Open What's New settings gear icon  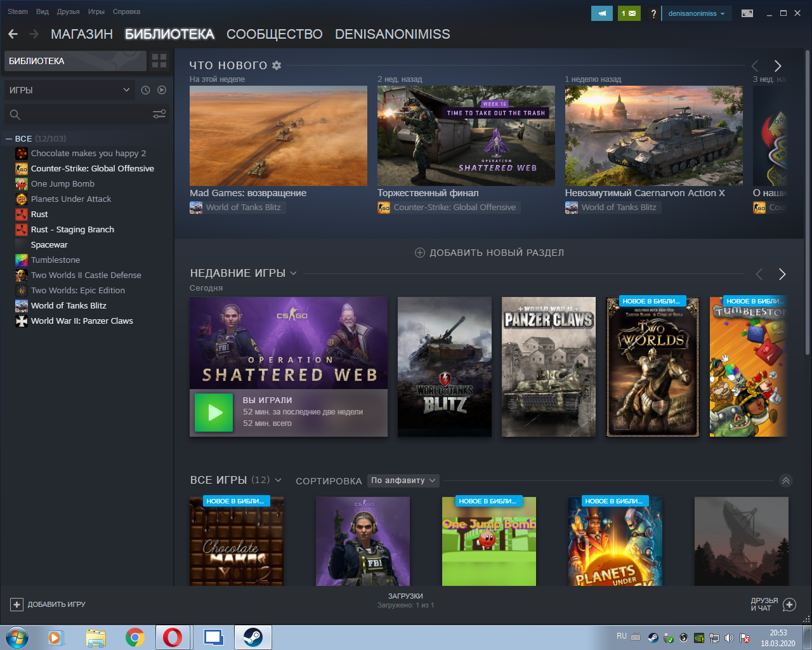277,65
